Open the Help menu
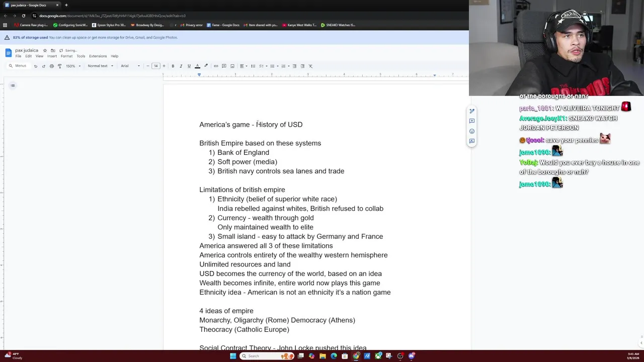This screenshot has width=644, height=362. [114, 56]
